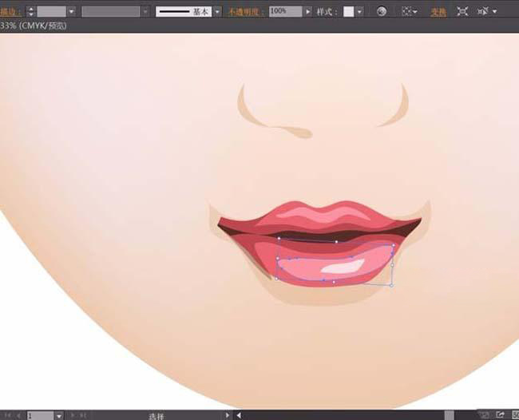Click the stroke weight stepper arrows
Viewport: 519px width, 420px height.
click(x=30, y=12)
